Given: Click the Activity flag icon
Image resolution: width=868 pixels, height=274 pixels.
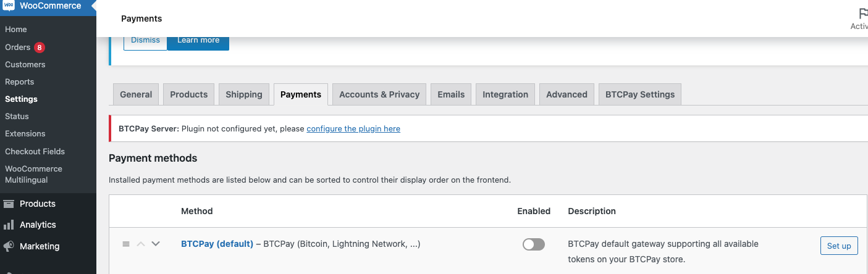Looking at the screenshot, I should (x=863, y=14).
